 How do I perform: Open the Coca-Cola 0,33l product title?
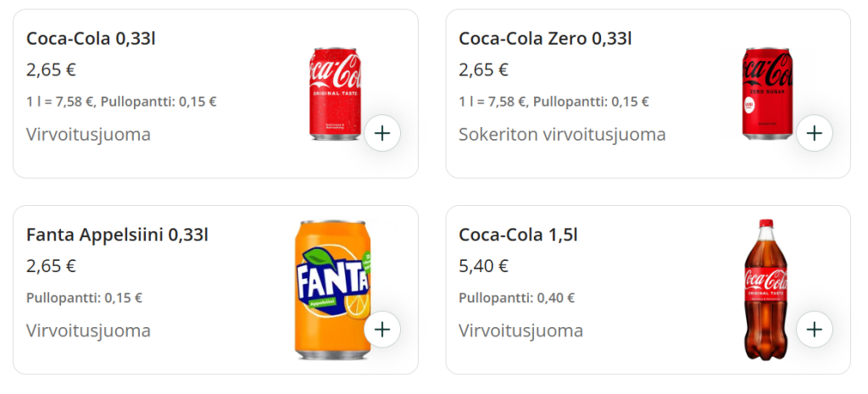click(91, 38)
